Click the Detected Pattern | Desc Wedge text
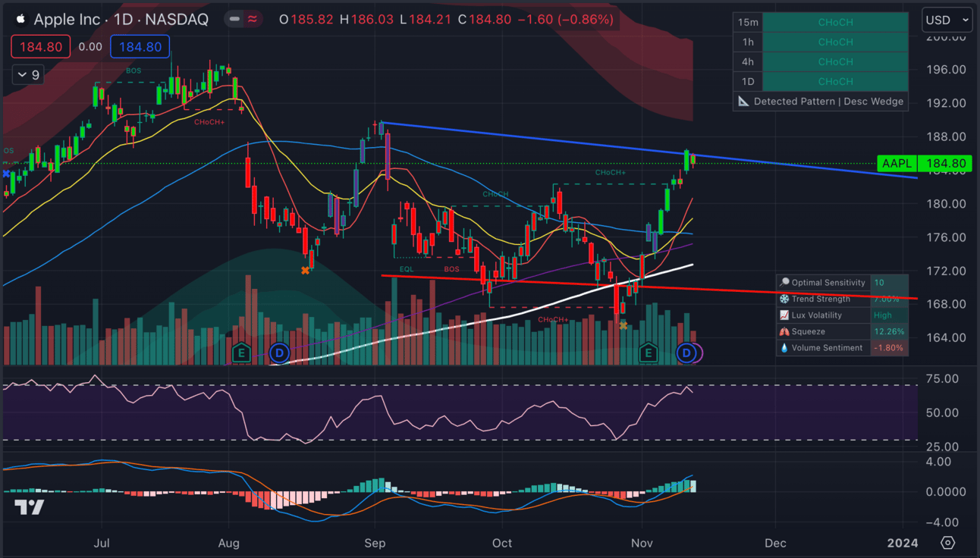The width and height of the screenshot is (980, 558). (x=829, y=102)
